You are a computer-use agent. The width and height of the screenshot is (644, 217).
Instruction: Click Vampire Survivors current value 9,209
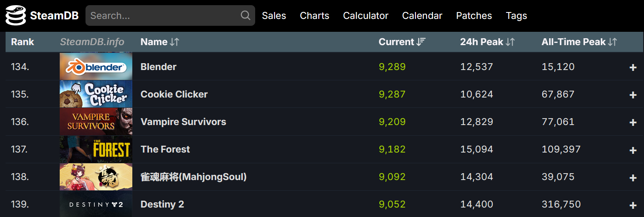(392, 122)
